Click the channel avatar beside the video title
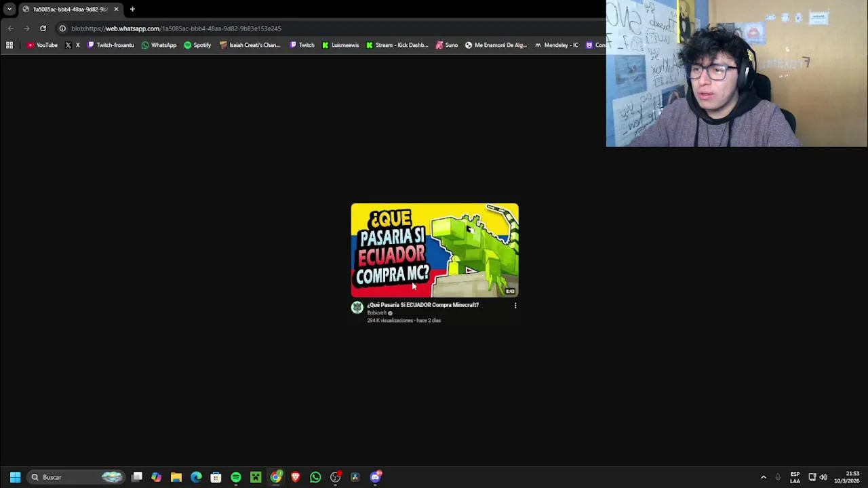The image size is (868, 488). [357, 308]
